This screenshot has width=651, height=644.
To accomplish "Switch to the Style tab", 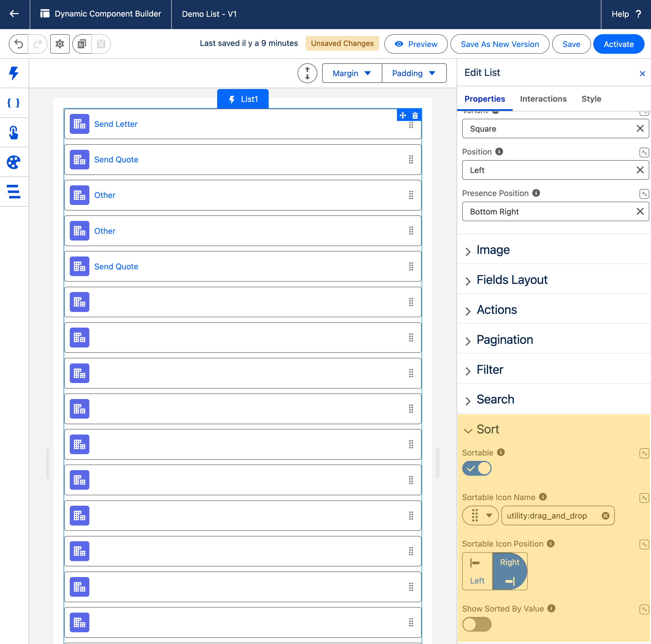I will 591,99.
